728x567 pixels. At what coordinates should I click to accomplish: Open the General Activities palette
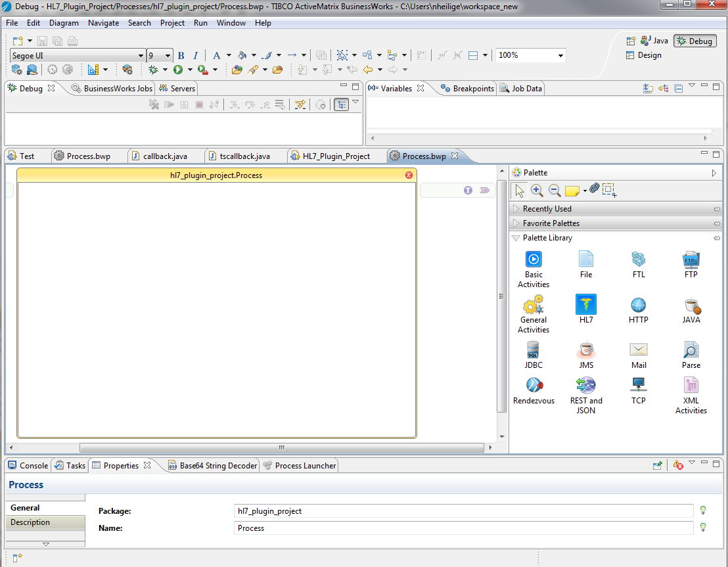533,306
